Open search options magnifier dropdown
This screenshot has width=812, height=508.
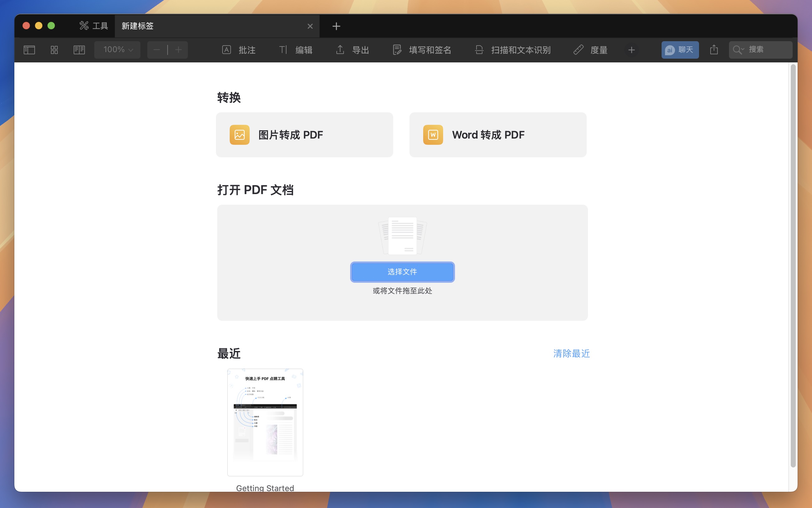738,50
